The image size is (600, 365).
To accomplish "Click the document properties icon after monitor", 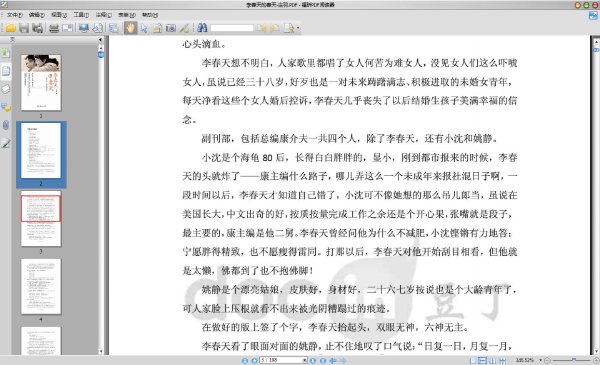I will [x=98, y=28].
